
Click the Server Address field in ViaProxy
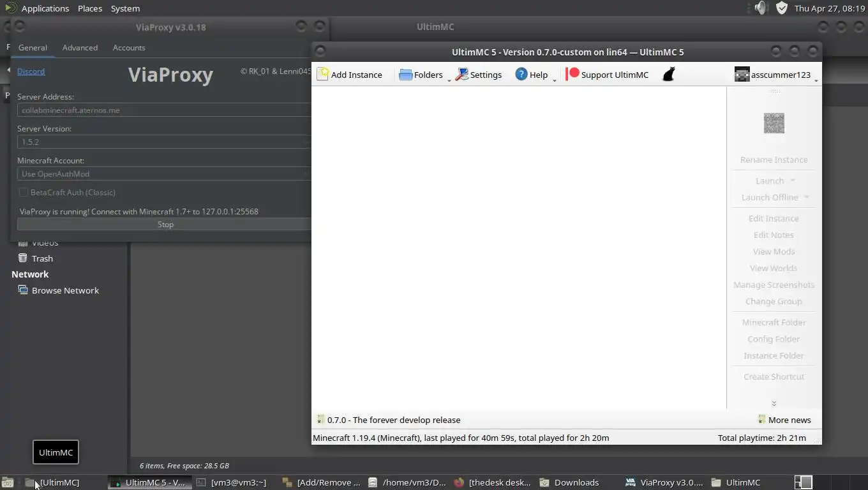click(164, 110)
